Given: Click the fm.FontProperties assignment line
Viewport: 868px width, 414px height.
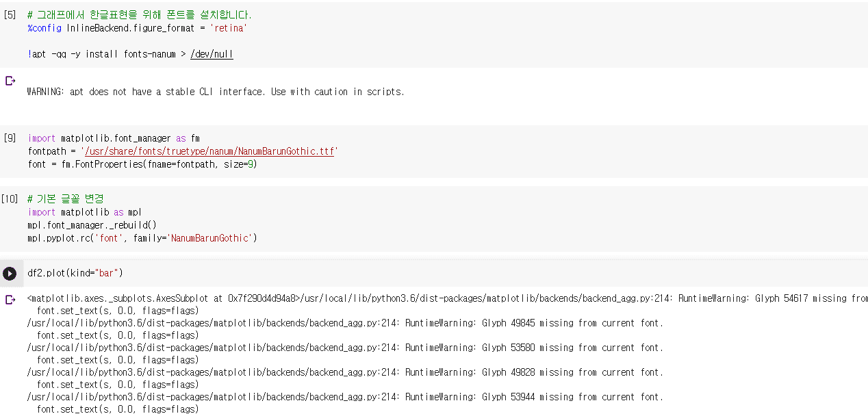Looking at the screenshot, I should click(142, 164).
